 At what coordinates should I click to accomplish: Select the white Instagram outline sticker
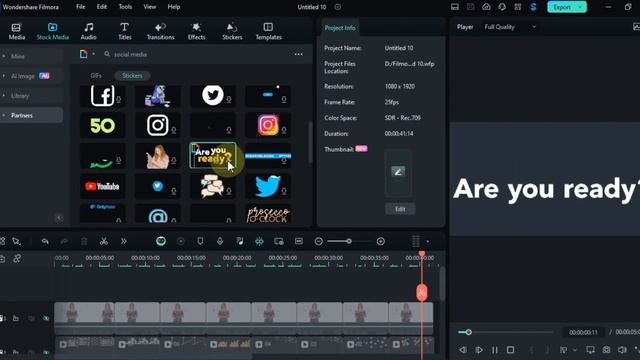(158, 126)
